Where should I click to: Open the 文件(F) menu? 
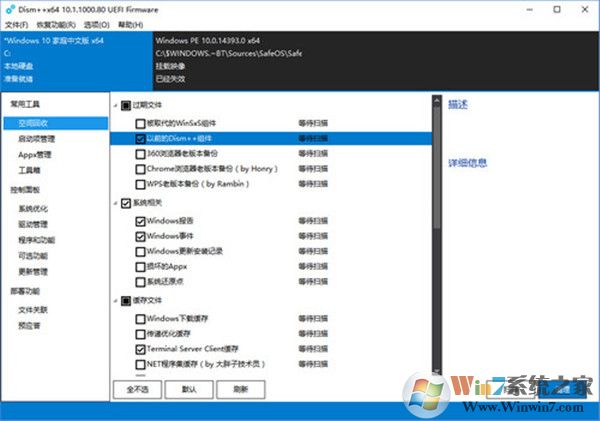click(16, 25)
